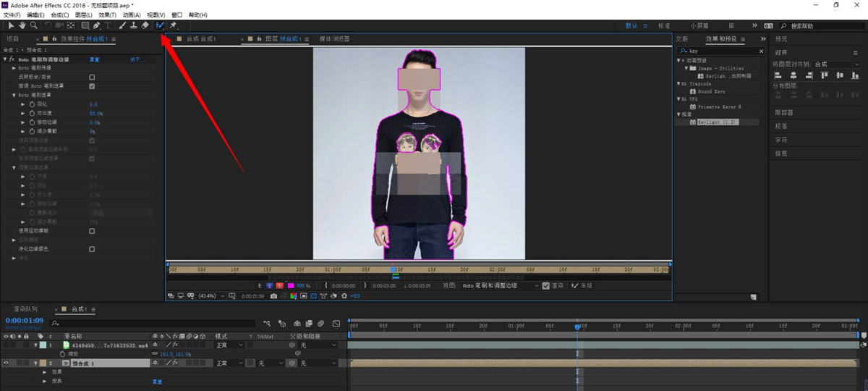
Task: Collapse the Roto 笔刷遮罩 property group
Action: point(14,95)
